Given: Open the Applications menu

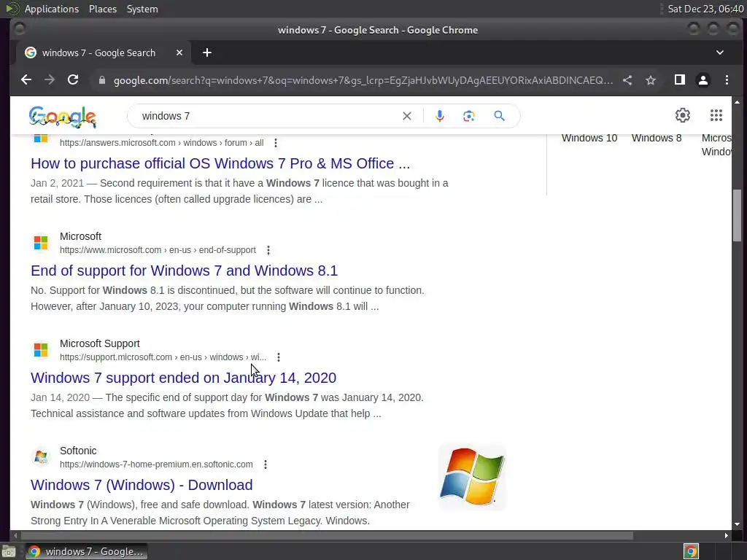Looking at the screenshot, I should (52, 9).
